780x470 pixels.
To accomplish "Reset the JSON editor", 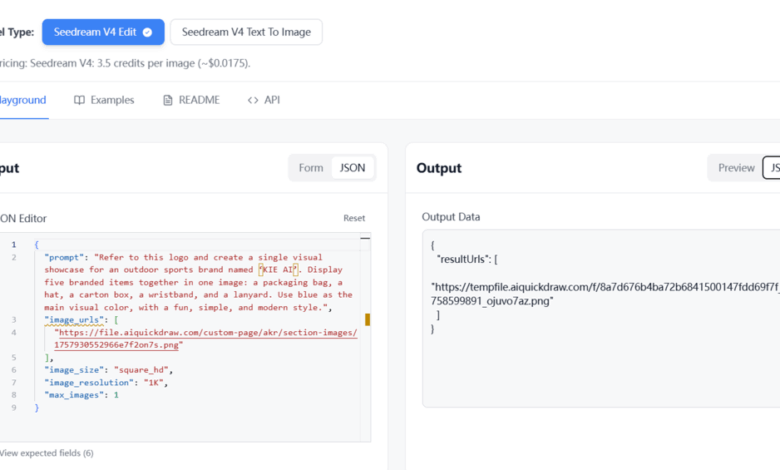I will [354, 218].
